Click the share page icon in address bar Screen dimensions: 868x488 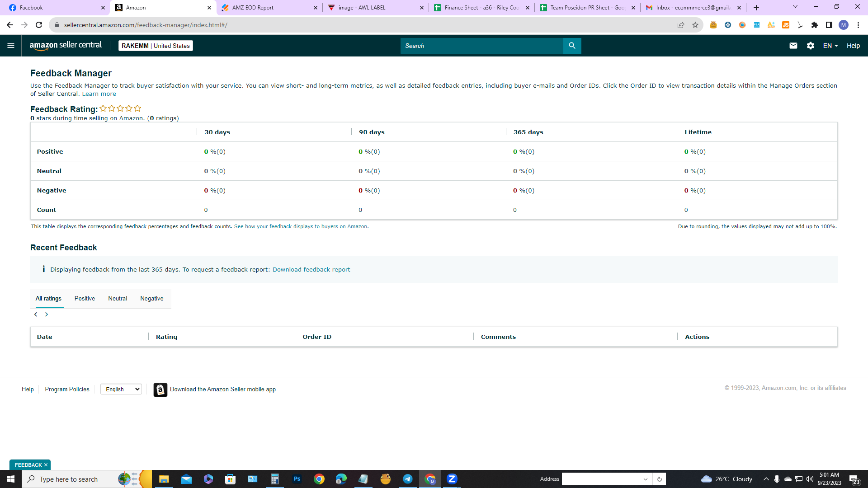(681, 25)
